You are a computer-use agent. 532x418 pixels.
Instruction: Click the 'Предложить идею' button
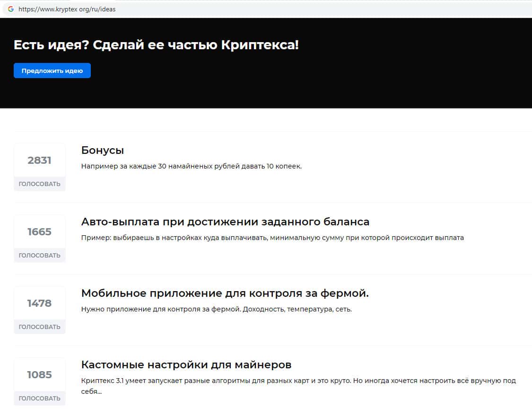[x=52, y=71]
